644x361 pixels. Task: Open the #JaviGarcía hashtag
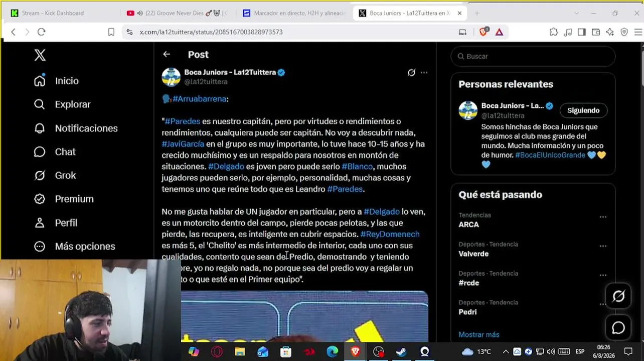click(x=183, y=144)
